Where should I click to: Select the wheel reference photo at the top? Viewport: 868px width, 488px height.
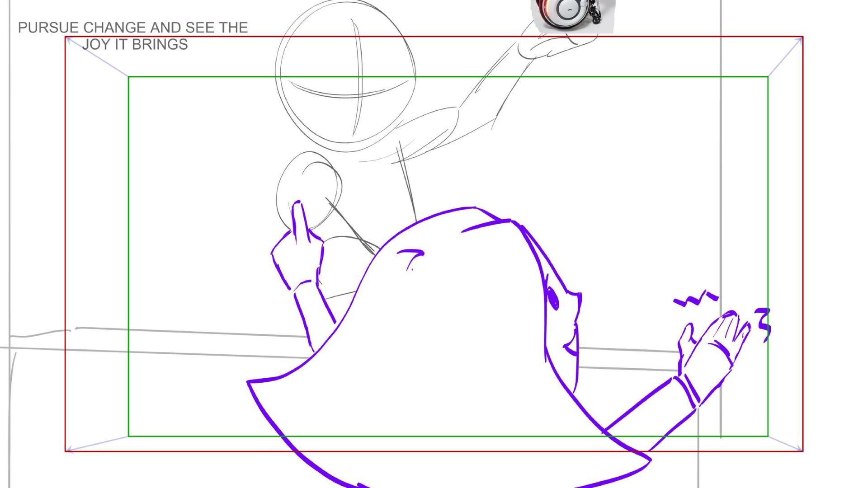pos(573,16)
